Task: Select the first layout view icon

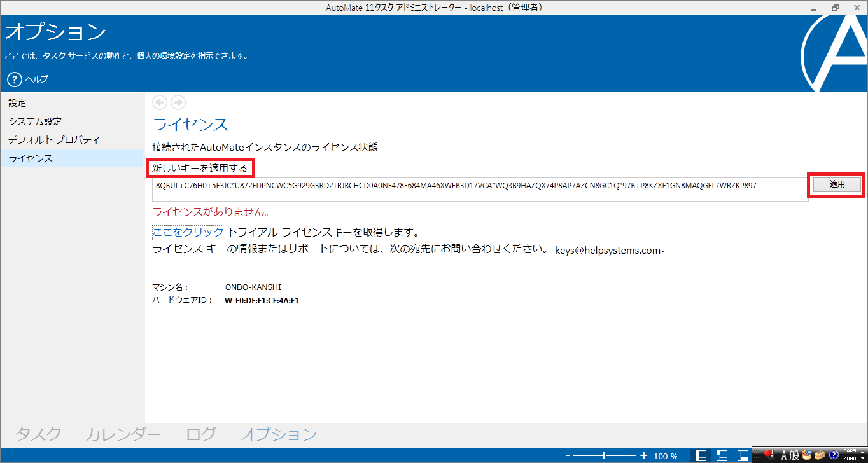Action: [x=701, y=455]
